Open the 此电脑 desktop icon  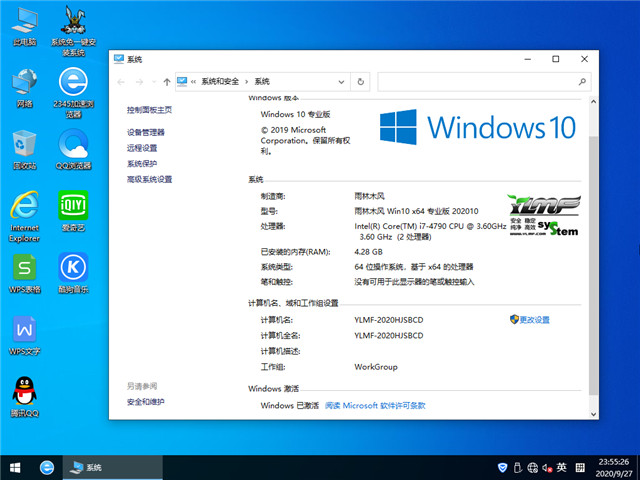click(x=24, y=27)
